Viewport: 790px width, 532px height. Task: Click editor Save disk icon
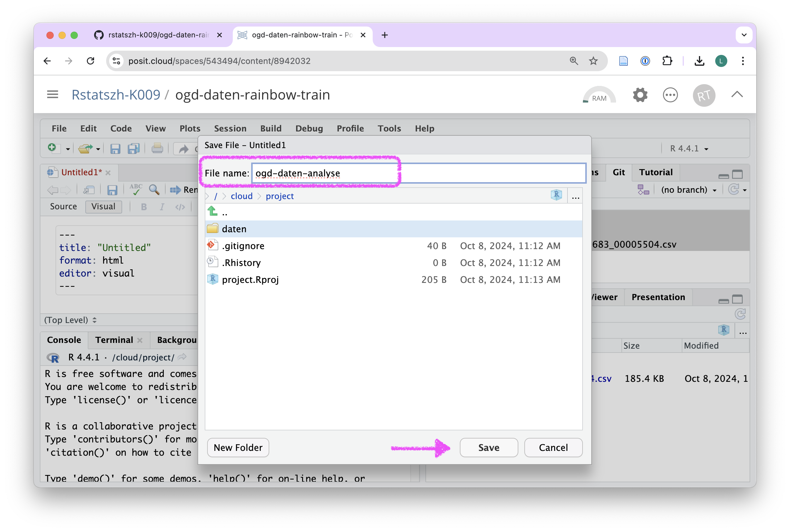point(112,190)
